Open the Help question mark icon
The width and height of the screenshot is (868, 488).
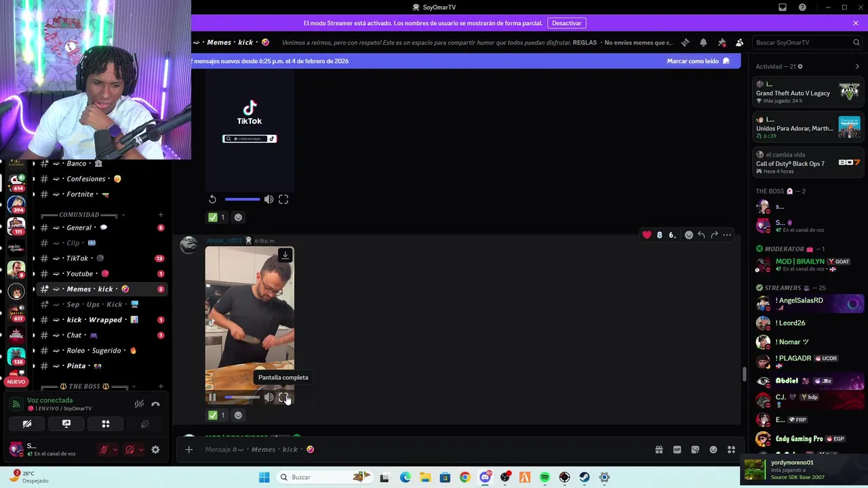[802, 7]
